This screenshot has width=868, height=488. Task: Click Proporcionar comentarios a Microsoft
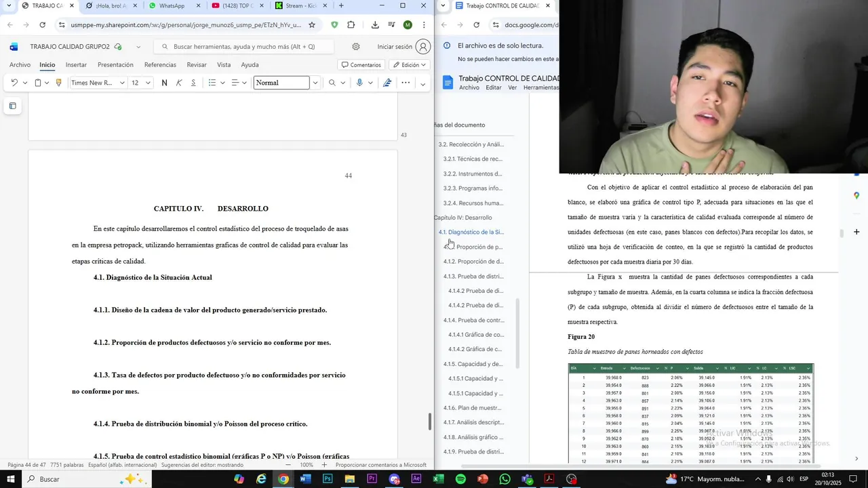(x=380, y=465)
